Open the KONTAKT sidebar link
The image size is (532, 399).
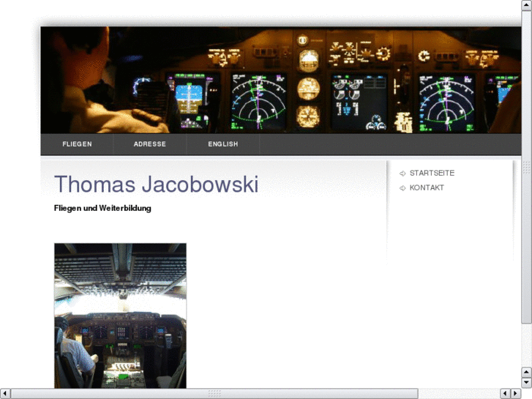tap(427, 188)
